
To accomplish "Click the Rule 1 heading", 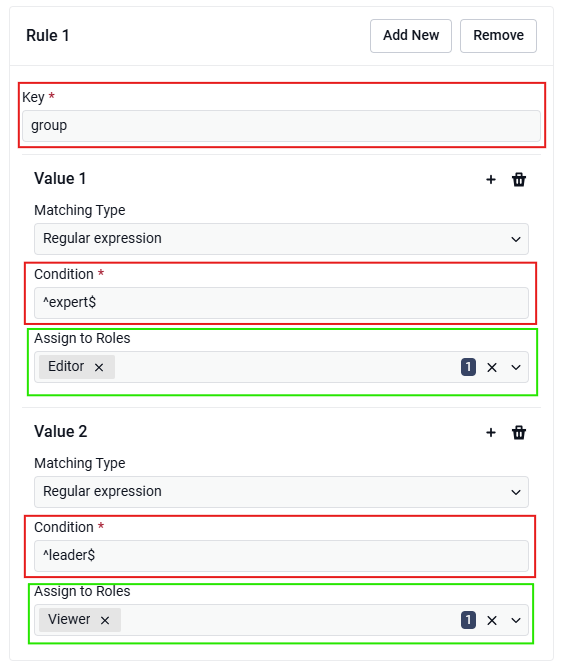I will point(48,35).
